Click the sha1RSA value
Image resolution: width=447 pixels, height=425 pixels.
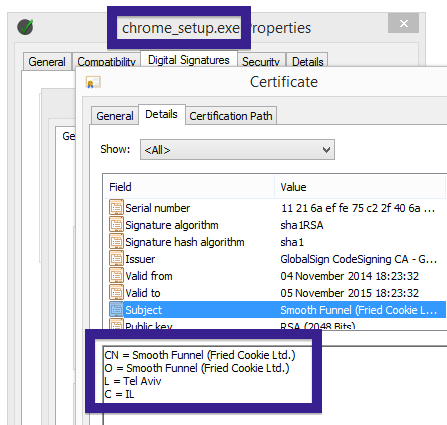click(x=302, y=225)
